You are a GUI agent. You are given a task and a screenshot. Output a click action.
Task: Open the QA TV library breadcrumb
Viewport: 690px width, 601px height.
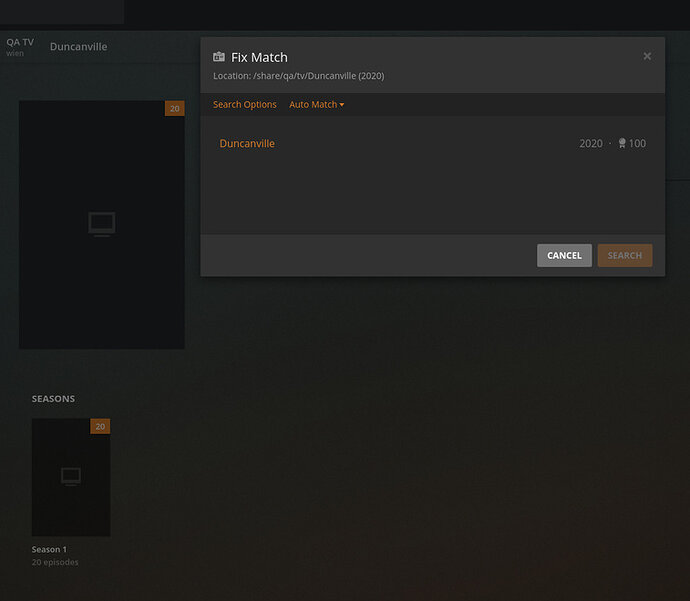(x=20, y=47)
